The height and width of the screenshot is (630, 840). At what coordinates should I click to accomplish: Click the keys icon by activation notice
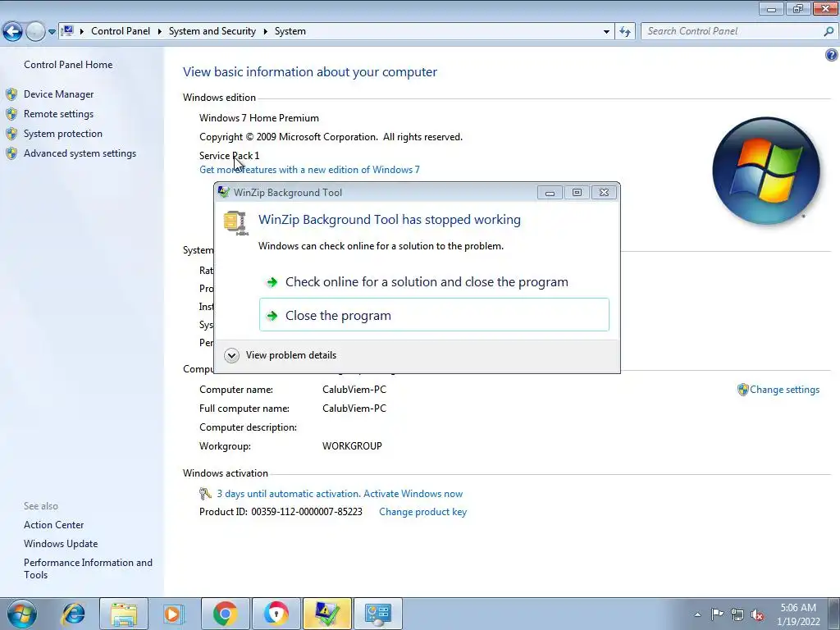pyautogui.click(x=205, y=493)
